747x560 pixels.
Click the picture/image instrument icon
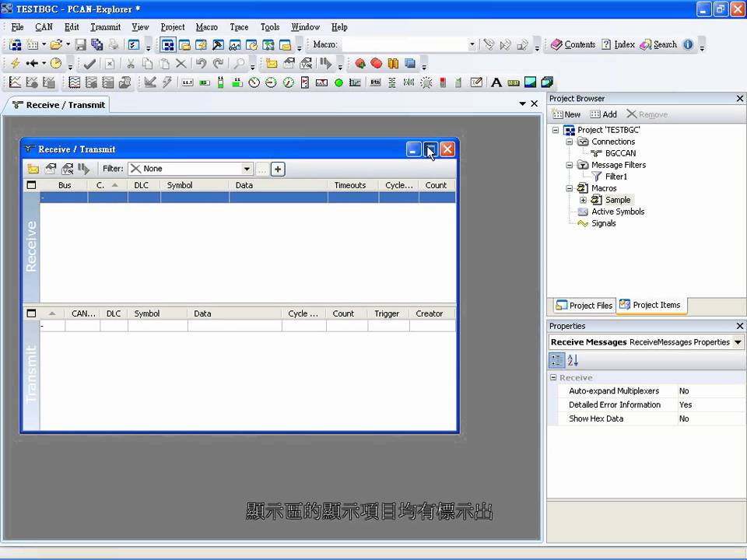coord(530,83)
